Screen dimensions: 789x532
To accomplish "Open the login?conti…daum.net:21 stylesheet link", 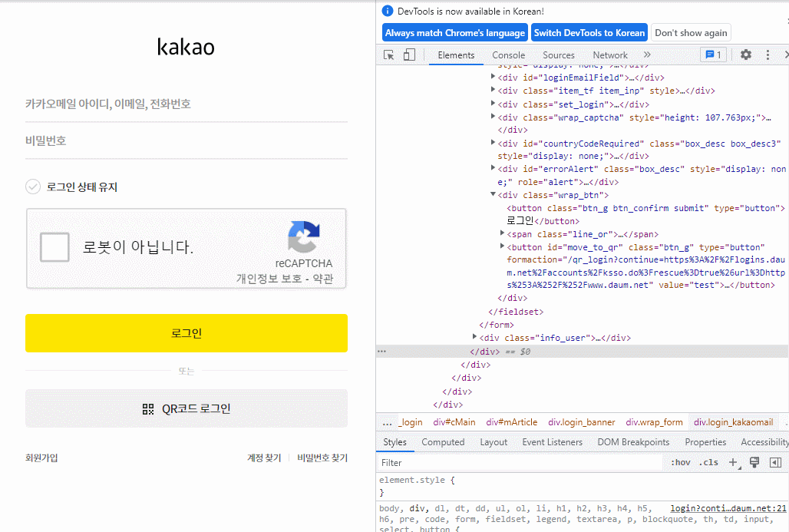I will point(728,508).
